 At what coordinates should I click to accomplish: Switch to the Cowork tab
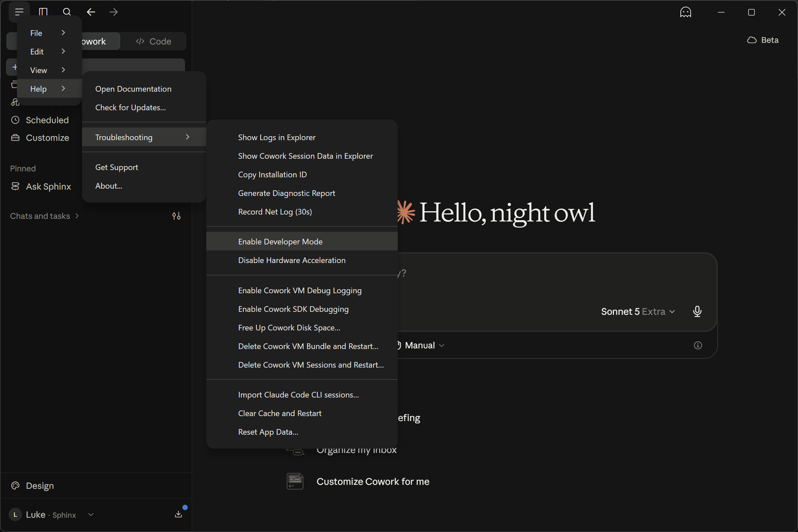[x=100, y=41]
